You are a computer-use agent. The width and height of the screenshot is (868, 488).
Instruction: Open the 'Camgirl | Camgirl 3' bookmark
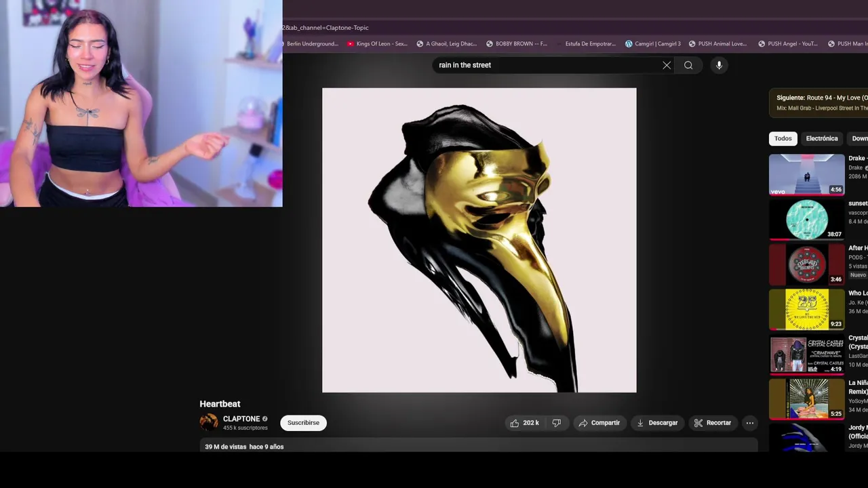pyautogui.click(x=652, y=43)
